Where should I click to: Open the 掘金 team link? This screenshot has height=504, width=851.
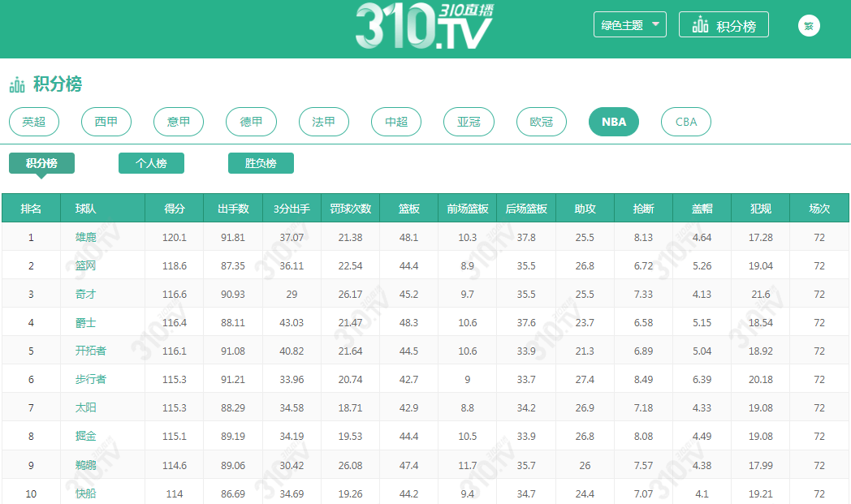(x=86, y=436)
